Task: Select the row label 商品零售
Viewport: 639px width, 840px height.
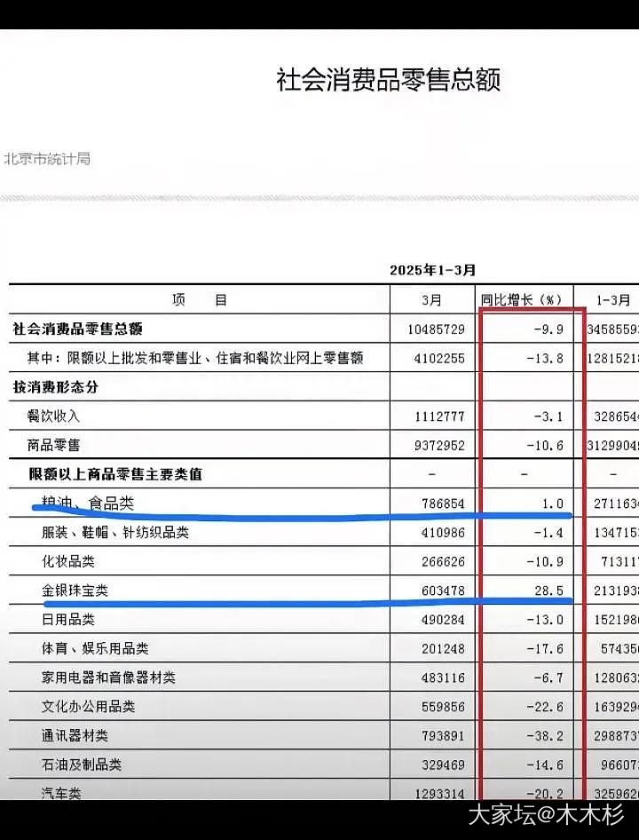Action: (x=53, y=445)
